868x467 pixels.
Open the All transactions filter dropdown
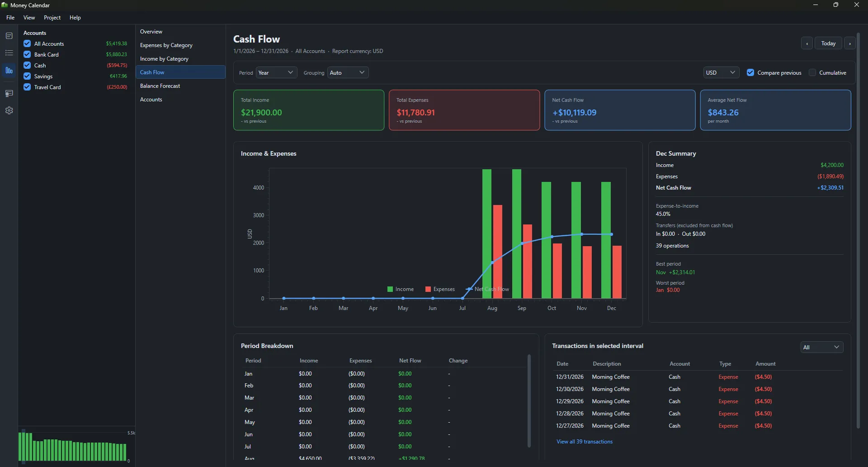point(821,347)
